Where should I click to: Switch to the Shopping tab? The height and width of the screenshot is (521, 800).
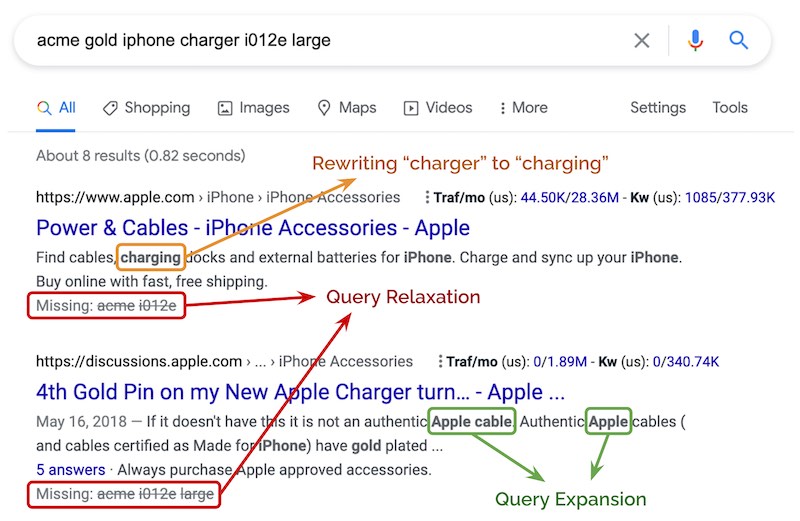(157, 108)
